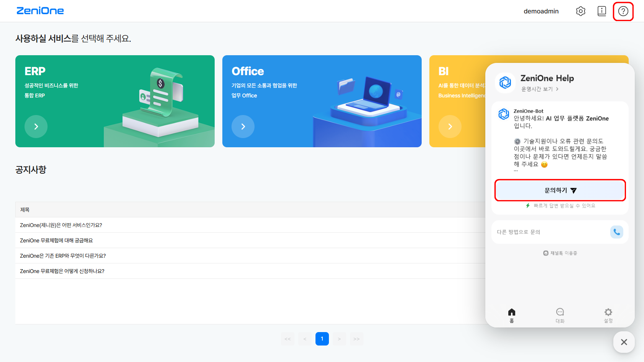
Task: Open notice 'ZeniOne(제니원)은 어떤 서비스인가요?'
Action: [61, 225]
